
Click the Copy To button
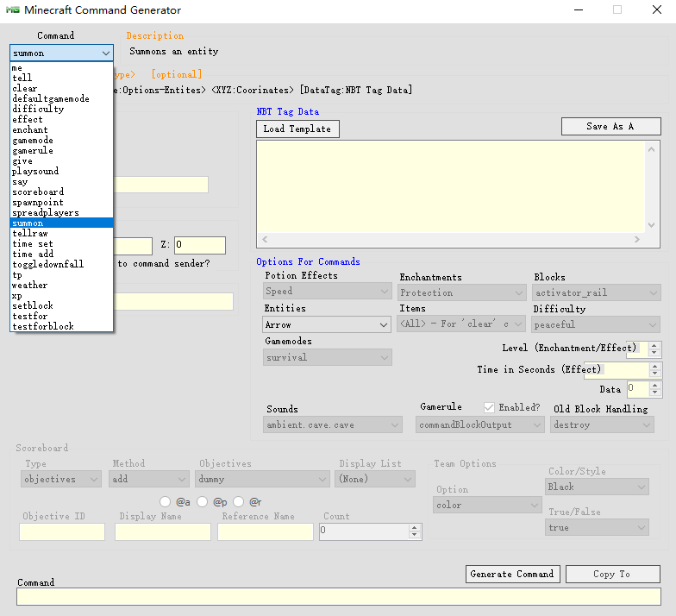tap(612, 574)
